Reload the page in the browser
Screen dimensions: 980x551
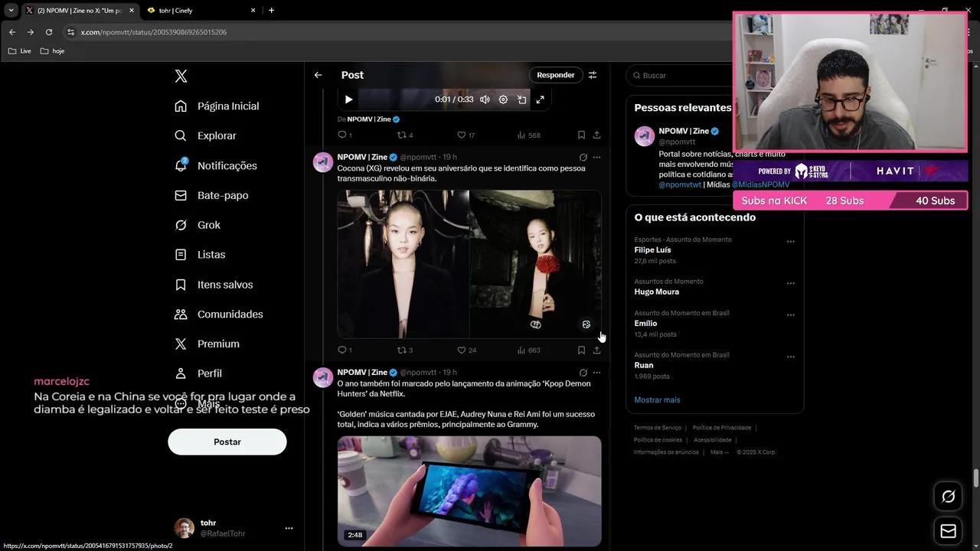point(49,32)
